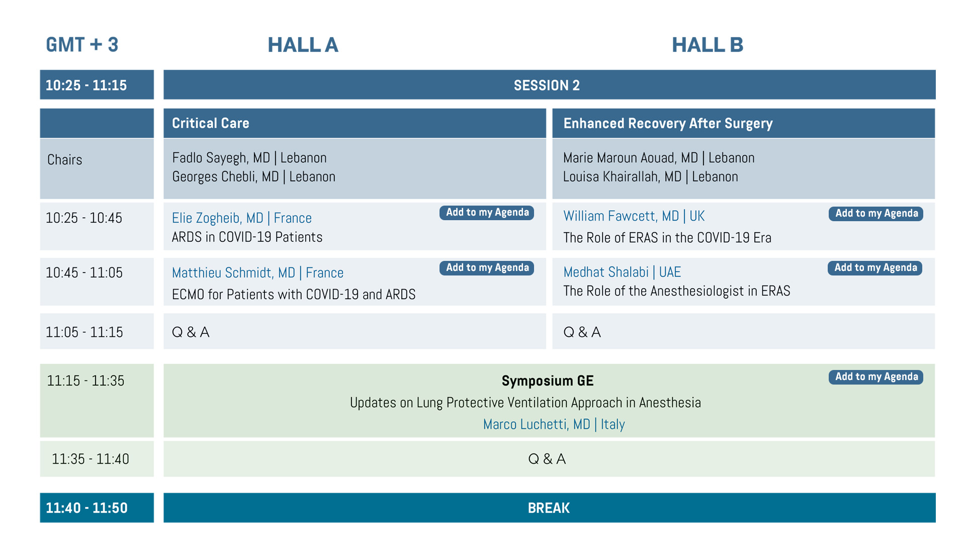This screenshot has height=560, width=965.
Task: Click the Symposium GE title
Action: click(x=547, y=381)
